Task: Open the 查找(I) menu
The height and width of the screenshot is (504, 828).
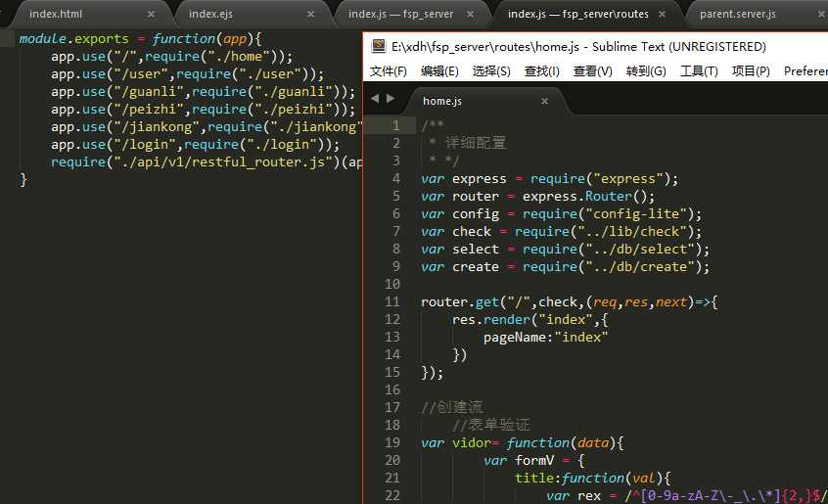Action: [x=542, y=71]
